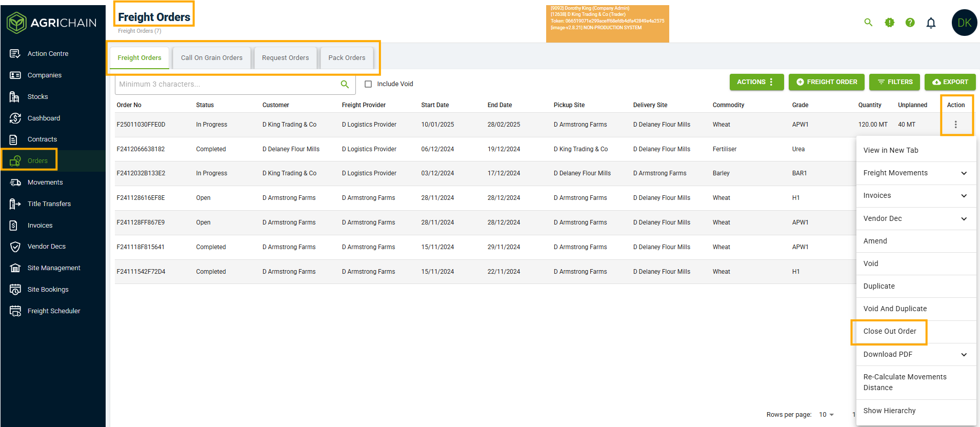The height and width of the screenshot is (427, 980).
Task: Open order F241128FF867E9 row
Action: tap(485, 222)
